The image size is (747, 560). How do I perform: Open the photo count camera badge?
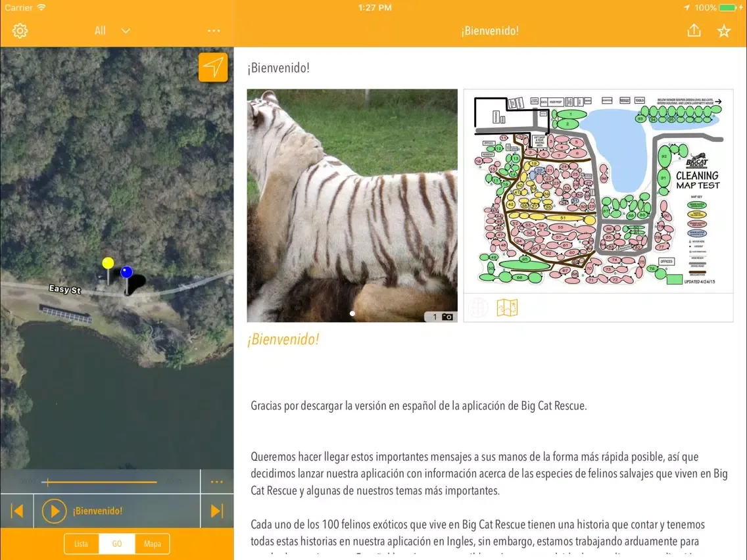(x=442, y=317)
